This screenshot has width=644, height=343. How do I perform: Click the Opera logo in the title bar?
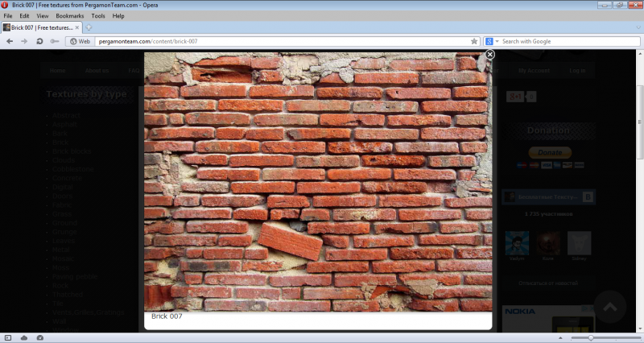pos(5,5)
